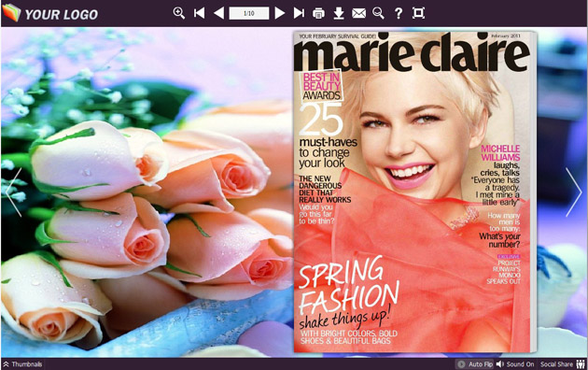Print the flipbook
The image size is (588, 370).
pyautogui.click(x=319, y=13)
